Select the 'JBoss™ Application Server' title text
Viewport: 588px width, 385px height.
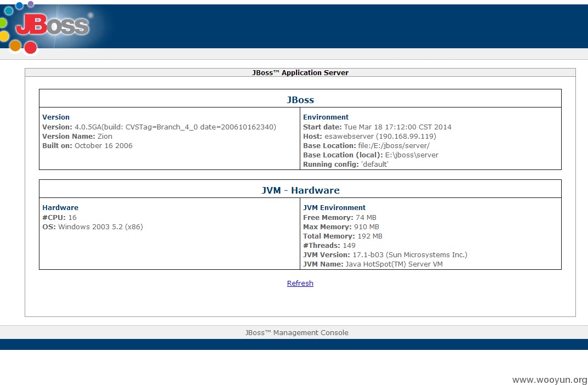(300, 73)
